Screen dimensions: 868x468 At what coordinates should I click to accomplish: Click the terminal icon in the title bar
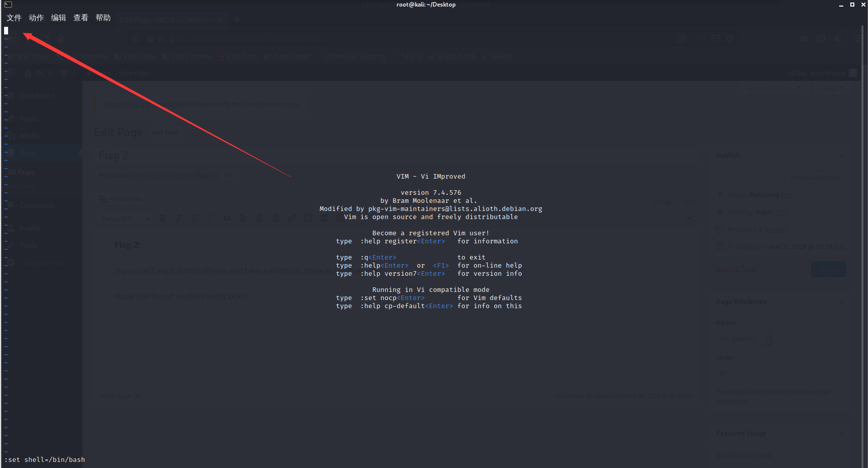[8, 5]
